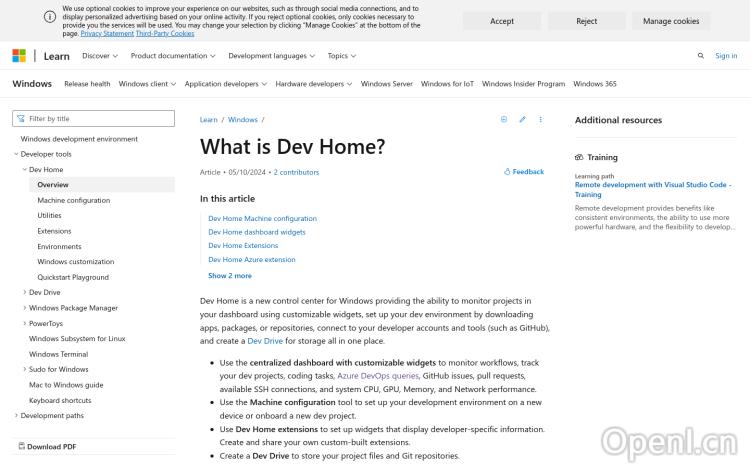Expand the Hardware developers menu
The height and width of the screenshot is (468, 750).
(313, 84)
